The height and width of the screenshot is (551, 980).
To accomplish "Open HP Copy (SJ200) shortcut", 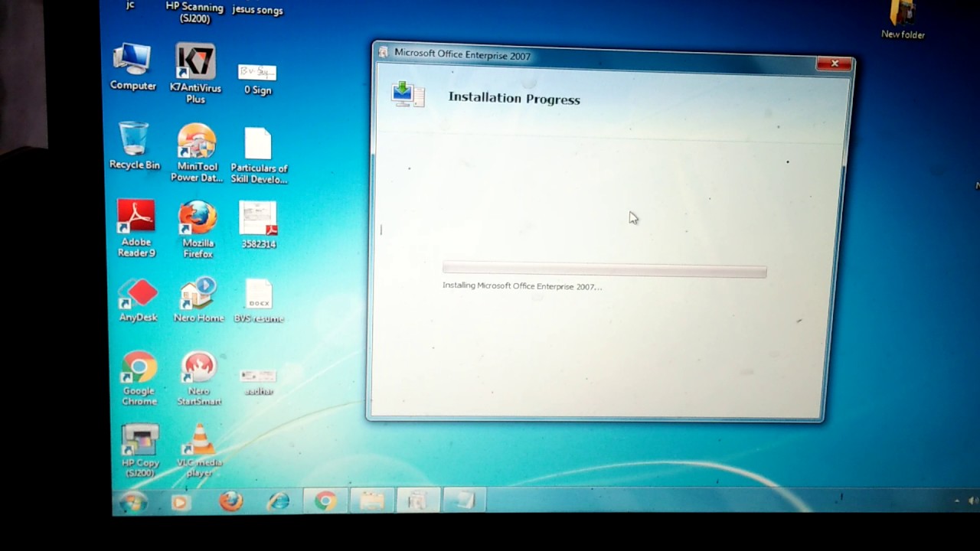I will (x=140, y=452).
